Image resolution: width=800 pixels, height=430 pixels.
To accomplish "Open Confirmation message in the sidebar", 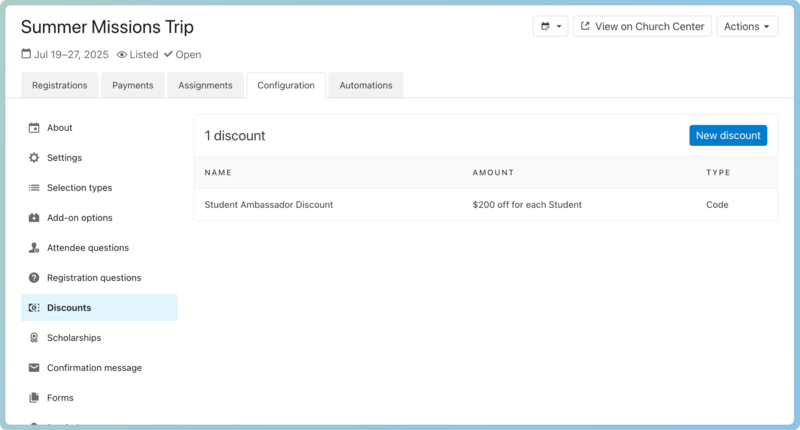I will click(x=99, y=368).
